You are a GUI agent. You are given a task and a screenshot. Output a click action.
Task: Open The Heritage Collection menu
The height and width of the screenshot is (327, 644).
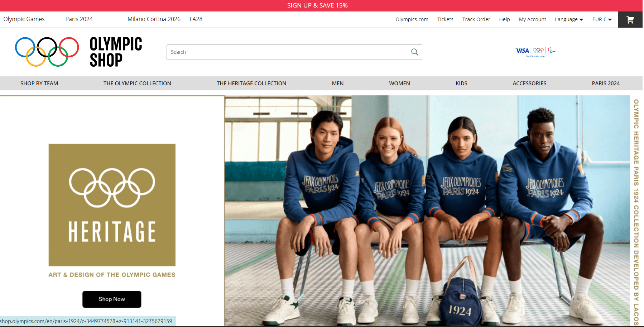[251, 83]
